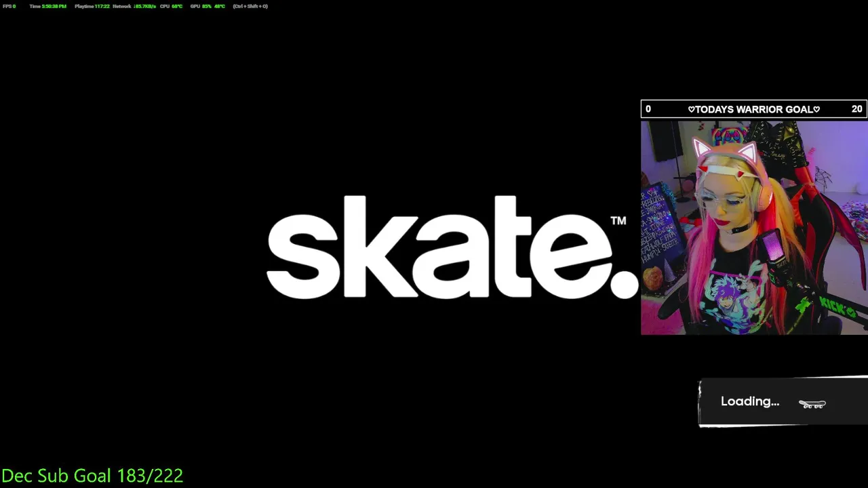
Task: Click the streamer webcam feed
Action: (754, 228)
